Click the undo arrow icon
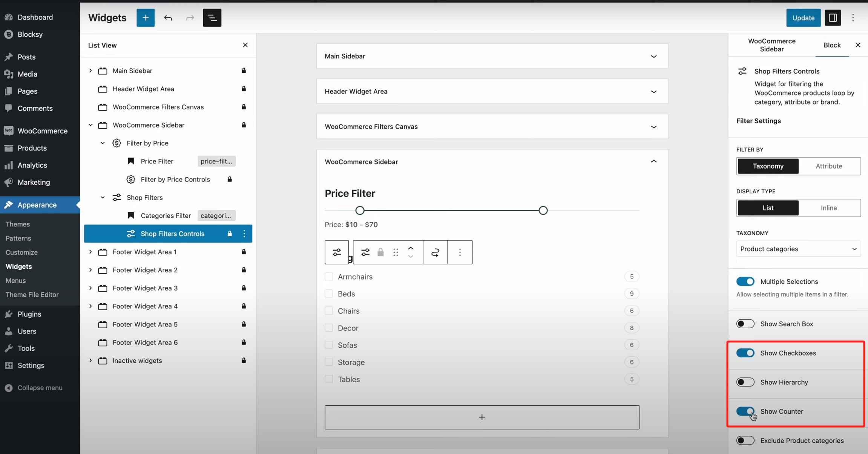 click(168, 18)
